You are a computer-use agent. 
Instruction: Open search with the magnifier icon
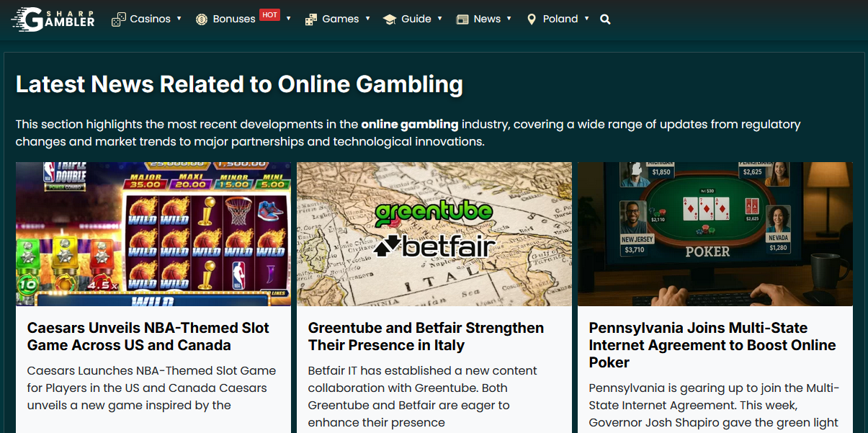click(605, 19)
